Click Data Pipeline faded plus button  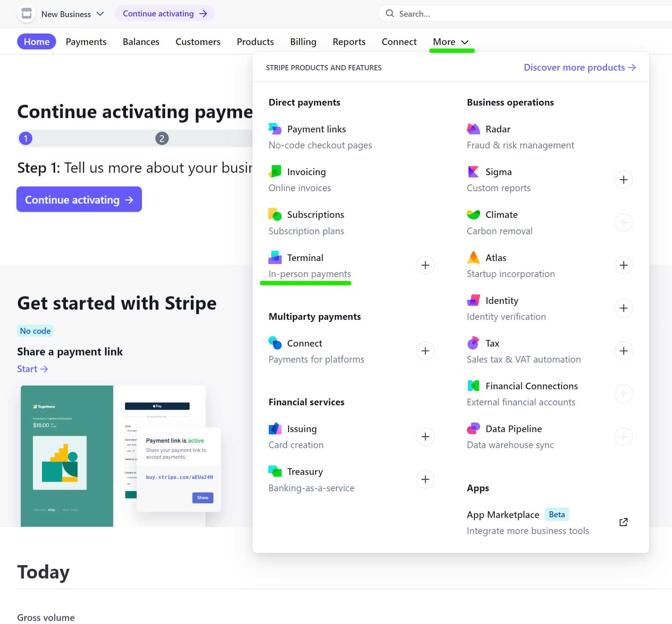624,437
